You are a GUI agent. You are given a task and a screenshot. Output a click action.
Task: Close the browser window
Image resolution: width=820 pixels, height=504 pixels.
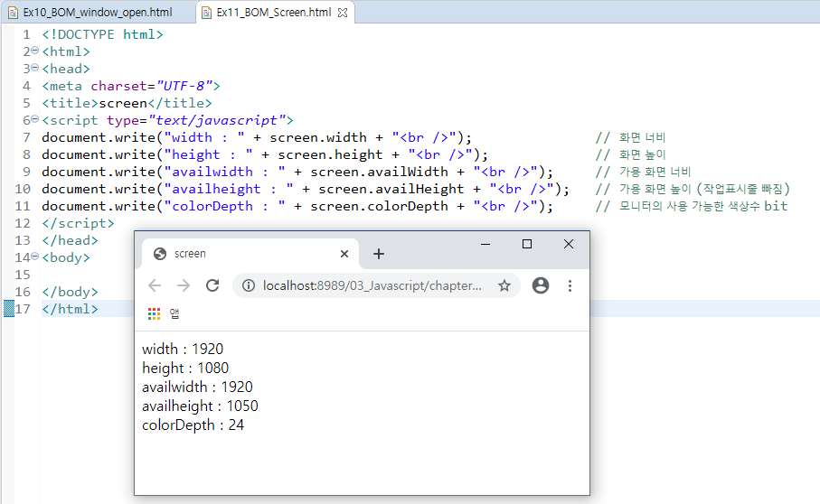(x=569, y=244)
